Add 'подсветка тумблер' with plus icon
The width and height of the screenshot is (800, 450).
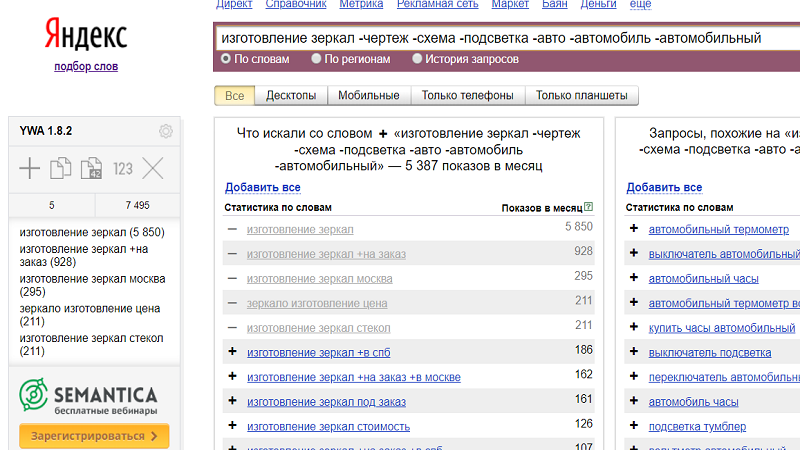click(x=634, y=426)
